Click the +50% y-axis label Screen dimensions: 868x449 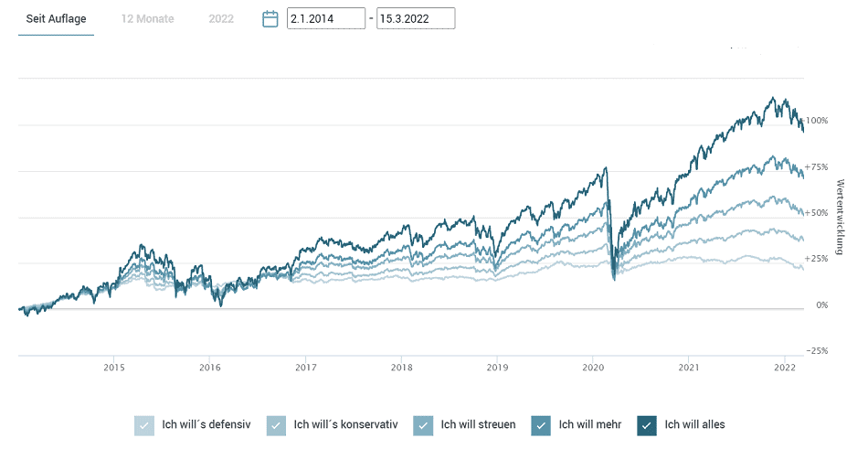click(x=817, y=213)
